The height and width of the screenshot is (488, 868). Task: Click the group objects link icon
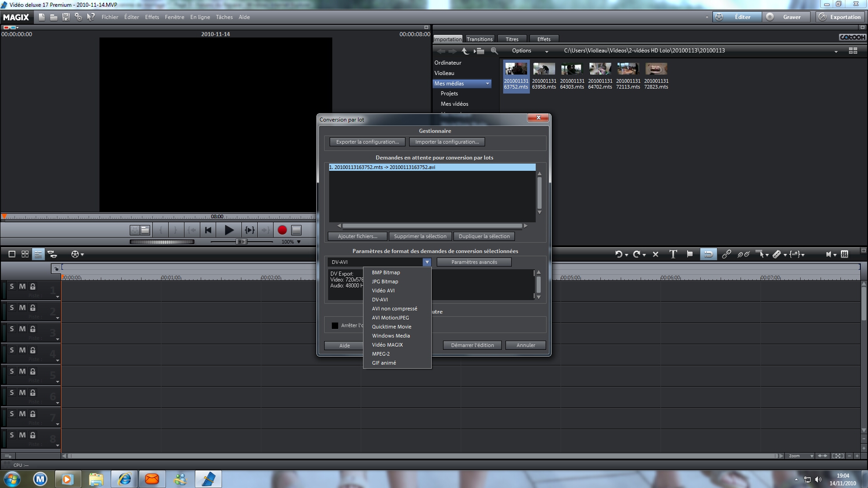pos(726,254)
